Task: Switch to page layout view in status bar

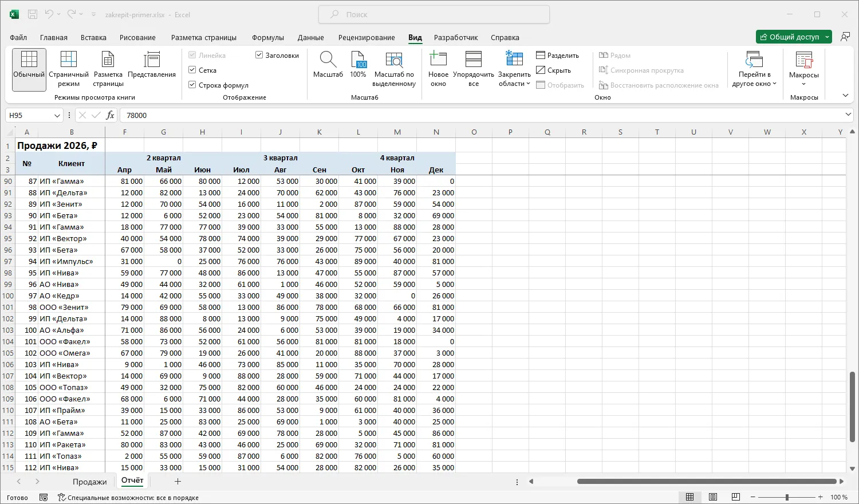Action: click(713, 497)
